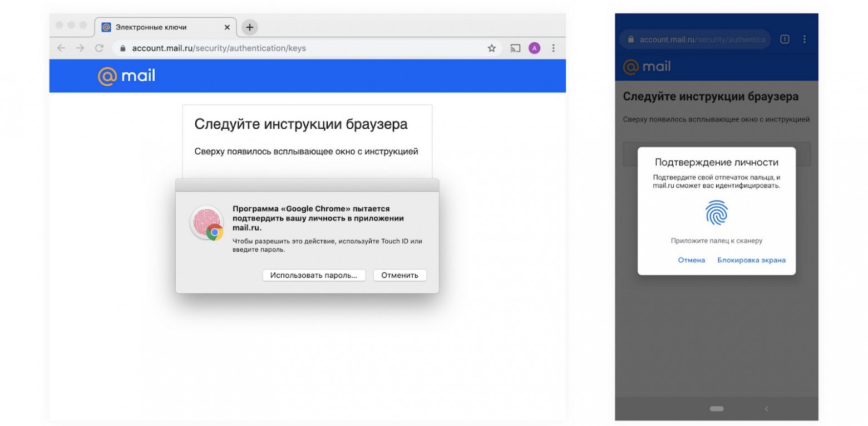Click the Touch ID fingerprint Chrome icon
The height and width of the screenshot is (426, 868).
tap(206, 223)
